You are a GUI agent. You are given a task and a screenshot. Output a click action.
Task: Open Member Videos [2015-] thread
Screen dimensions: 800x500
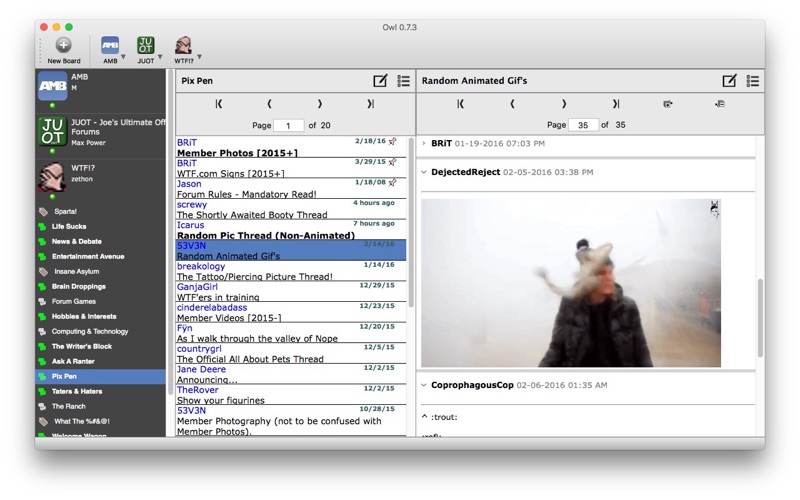(291, 312)
